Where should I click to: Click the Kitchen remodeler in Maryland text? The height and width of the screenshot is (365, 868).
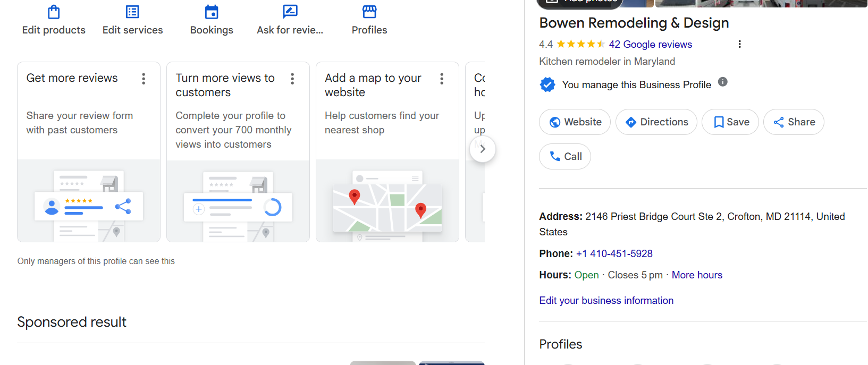(607, 62)
